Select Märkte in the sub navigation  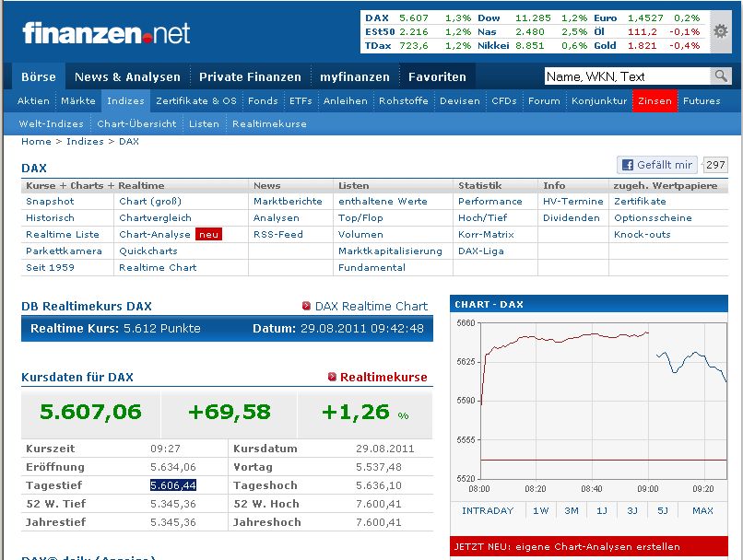78,100
